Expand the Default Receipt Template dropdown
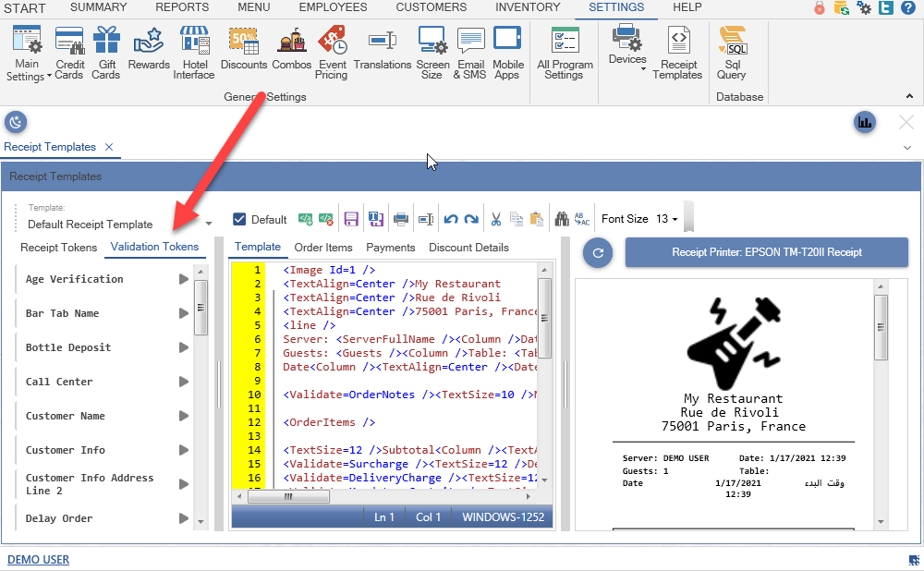The height and width of the screenshot is (571, 924). pos(208,224)
